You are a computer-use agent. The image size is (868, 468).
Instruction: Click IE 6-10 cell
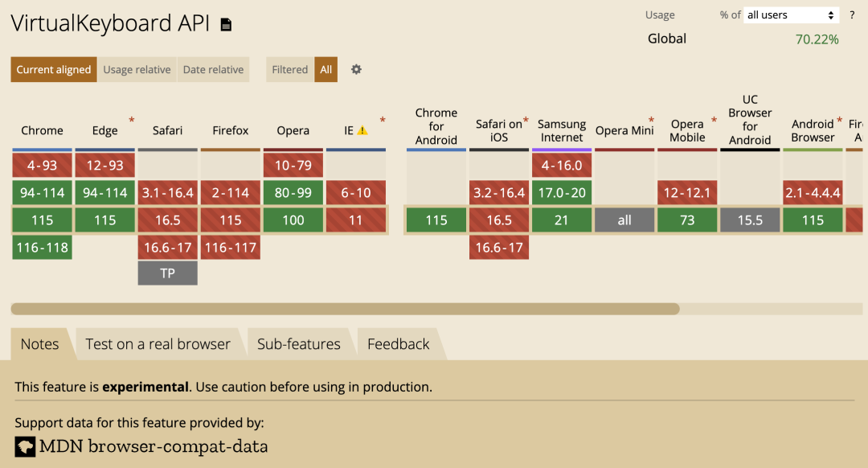pos(356,193)
